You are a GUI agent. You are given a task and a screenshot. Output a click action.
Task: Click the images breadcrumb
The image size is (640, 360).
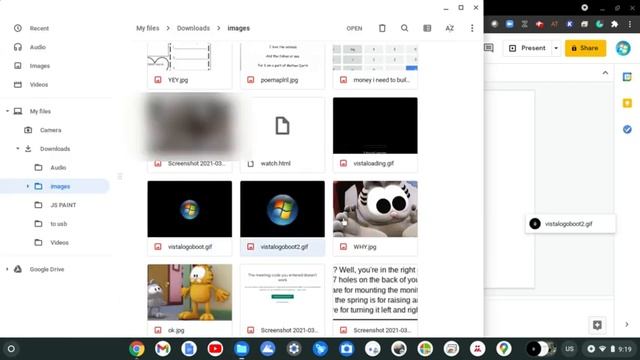pyautogui.click(x=238, y=28)
